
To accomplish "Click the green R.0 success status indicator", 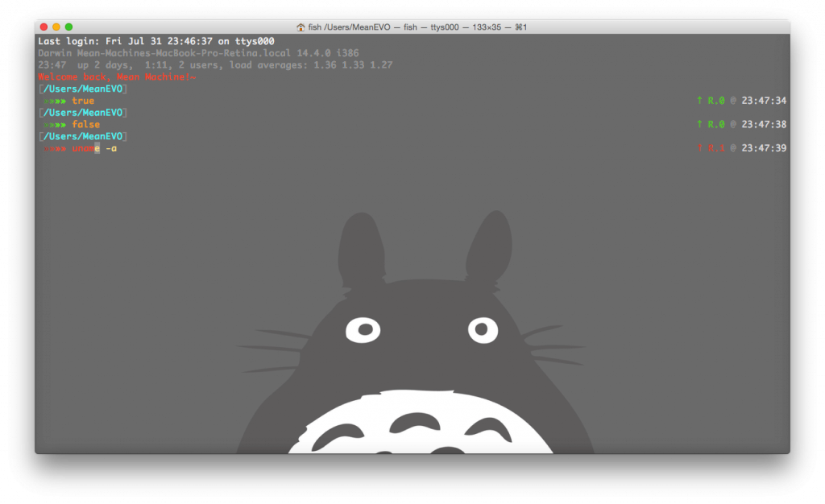I will pyautogui.click(x=715, y=101).
